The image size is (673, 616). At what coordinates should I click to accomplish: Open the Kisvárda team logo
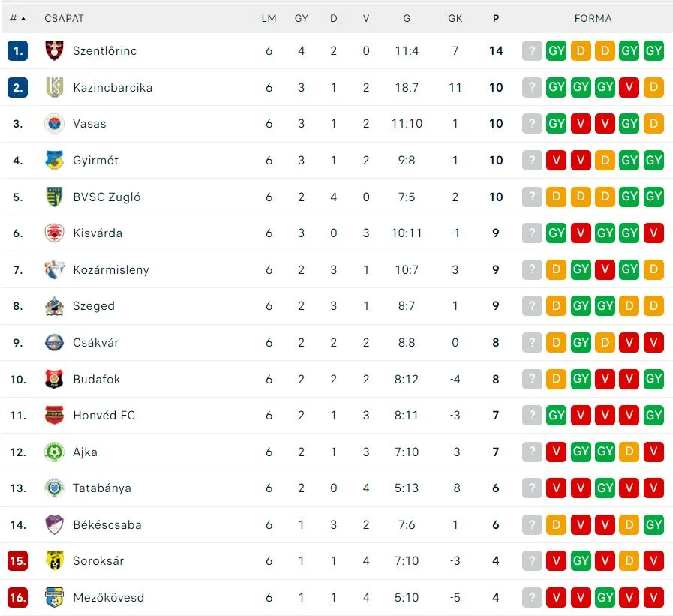pyautogui.click(x=54, y=233)
